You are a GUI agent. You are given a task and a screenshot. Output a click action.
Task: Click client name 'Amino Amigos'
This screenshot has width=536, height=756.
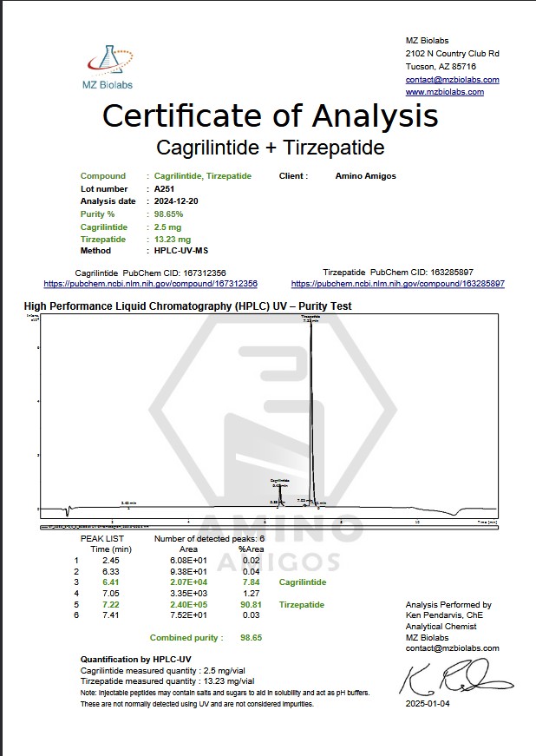(365, 176)
